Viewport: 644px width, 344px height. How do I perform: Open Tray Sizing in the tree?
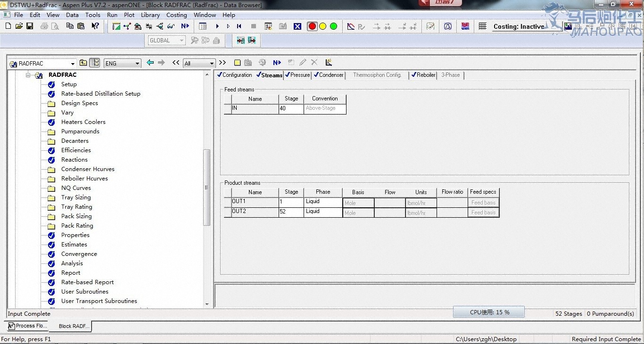pos(76,197)
